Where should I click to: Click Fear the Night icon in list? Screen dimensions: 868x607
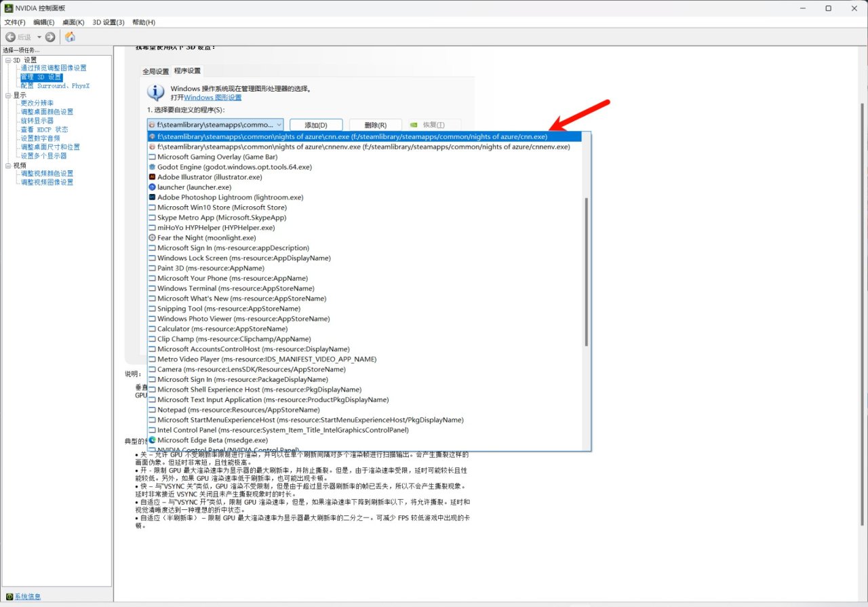[152, 238]
